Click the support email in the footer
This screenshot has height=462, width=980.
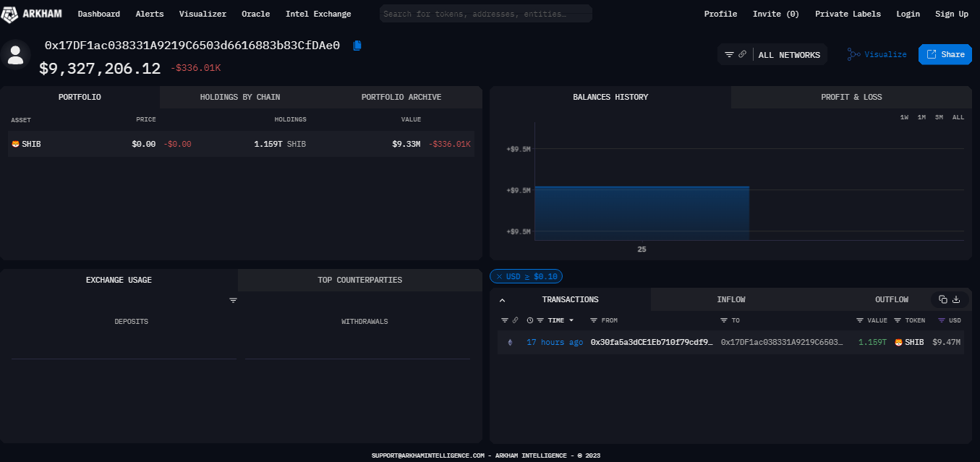pos(427,455)
